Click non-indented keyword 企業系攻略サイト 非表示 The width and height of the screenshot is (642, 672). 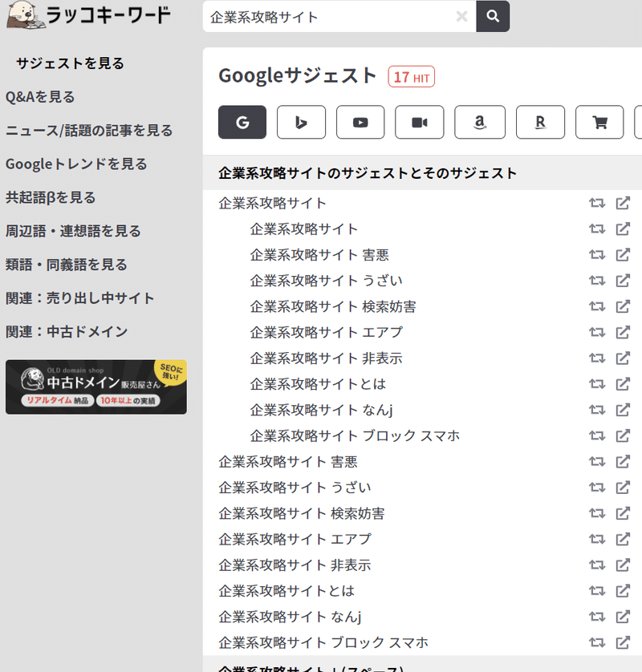coord(295,565)
